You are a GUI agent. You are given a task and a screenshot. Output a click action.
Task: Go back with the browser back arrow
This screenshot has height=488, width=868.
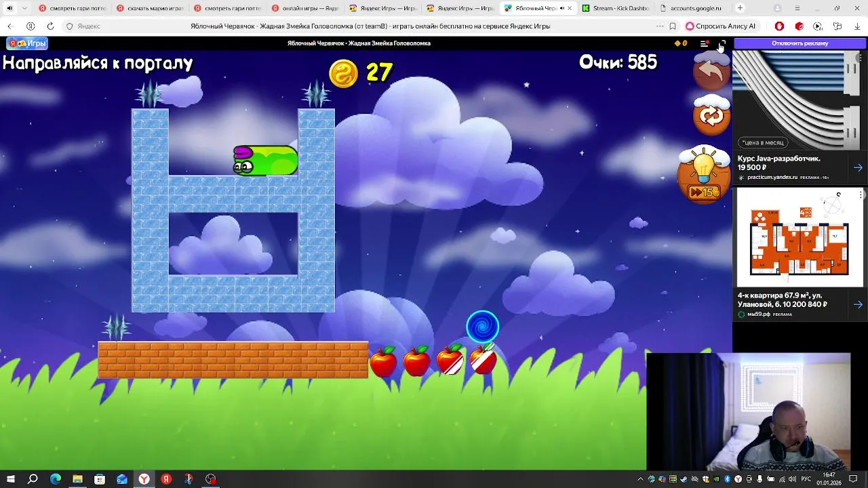(9, 26)
